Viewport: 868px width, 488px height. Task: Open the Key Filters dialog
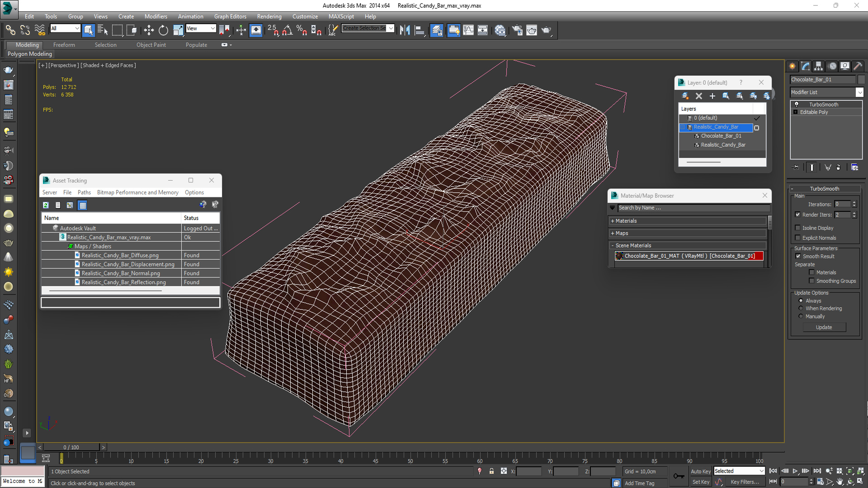[x=745, y=482]
